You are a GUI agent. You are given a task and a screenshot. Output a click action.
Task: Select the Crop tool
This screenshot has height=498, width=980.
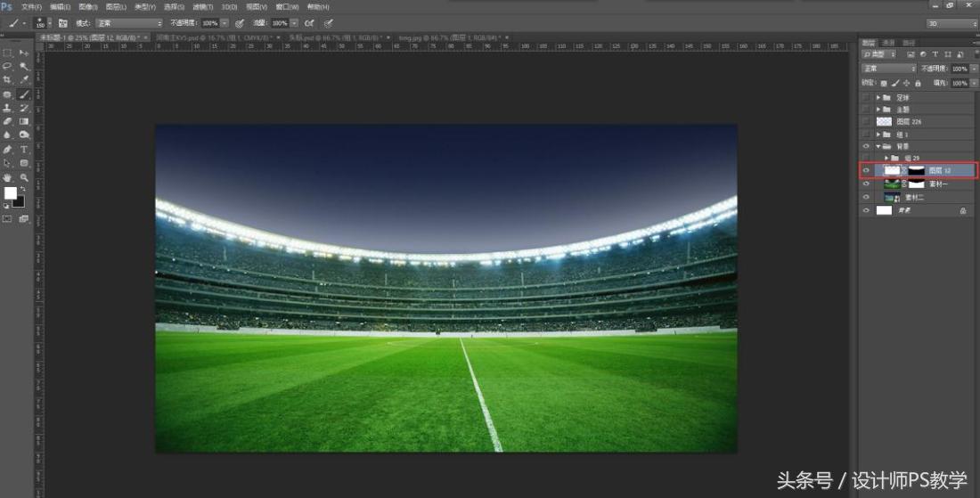(7, 80)
